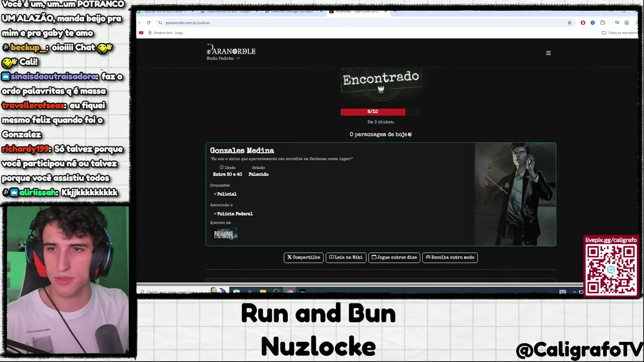The width and height of the screenshot is (644, 362).
Task: Click the 8/10 red progress bar
Action: point(373,112)
